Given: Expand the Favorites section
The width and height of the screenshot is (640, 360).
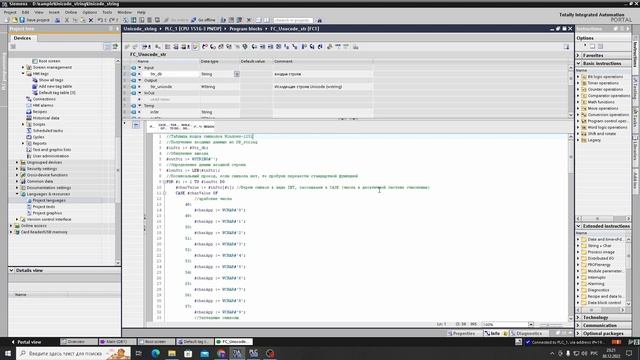Looking at the screenshot, I should [x=578, y=55].
